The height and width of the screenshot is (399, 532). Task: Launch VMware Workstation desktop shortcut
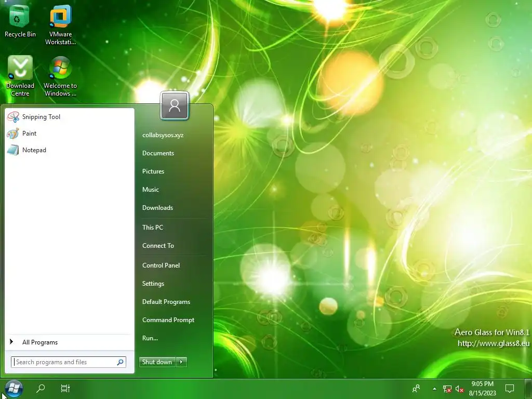pyautogui.click(x=60, y=24)
